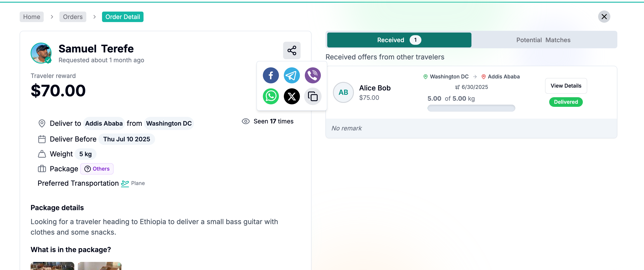The width and height of the screenshot is (644, 270).
Task: Close the order detail panel
Action: pyautogui.click(x=604, y=17)
